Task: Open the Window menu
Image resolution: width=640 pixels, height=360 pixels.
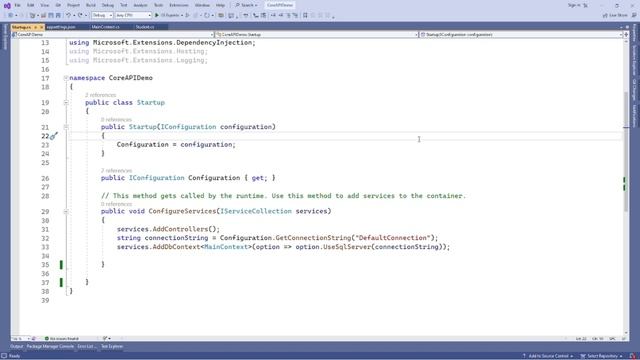Action: (x=202, y=5)
